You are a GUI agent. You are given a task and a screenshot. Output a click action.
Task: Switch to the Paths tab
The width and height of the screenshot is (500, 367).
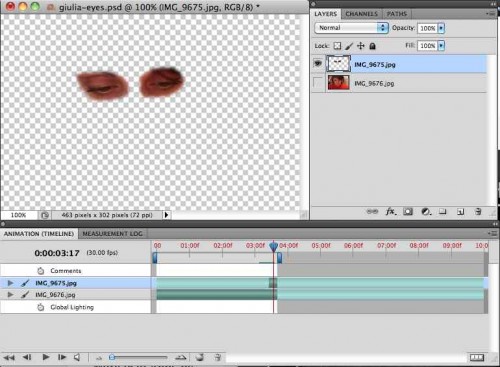pyautogui.click(x=397, y=14)
